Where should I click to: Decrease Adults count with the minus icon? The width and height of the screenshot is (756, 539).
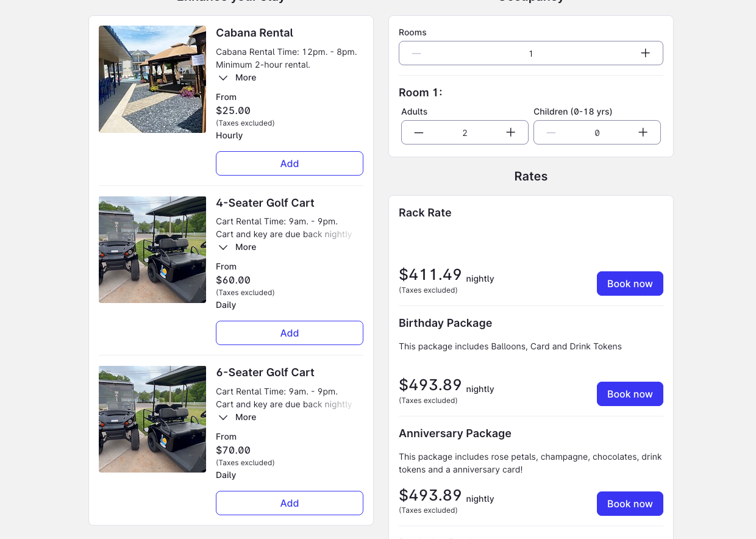point(419,132)
